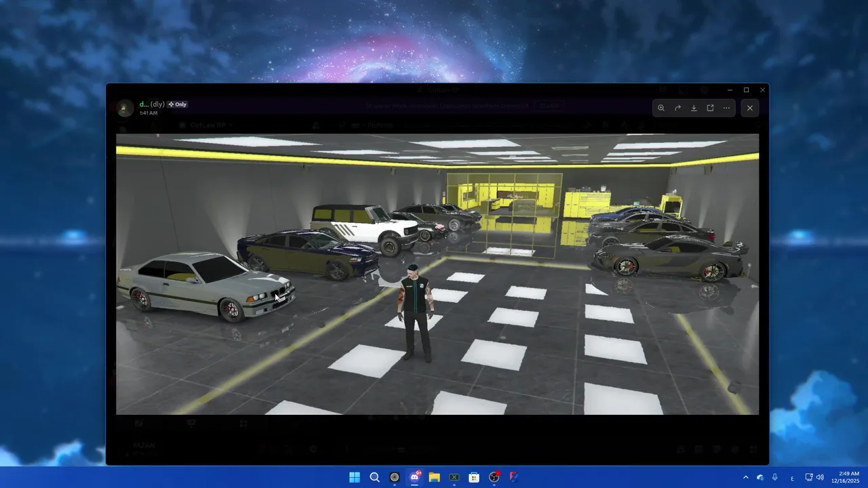868x488 pixels.
Task: Open the round dark app after Search
Action: 395,477
